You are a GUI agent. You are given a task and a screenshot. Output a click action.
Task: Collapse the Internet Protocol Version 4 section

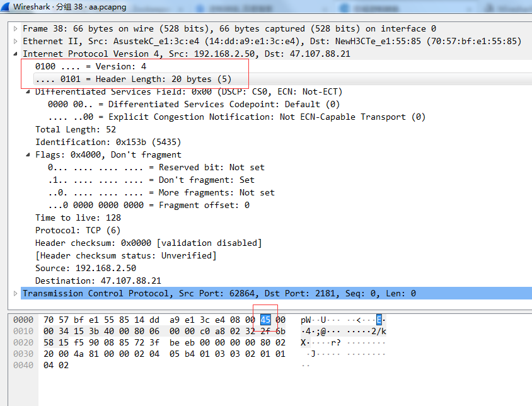coord(15,54)
